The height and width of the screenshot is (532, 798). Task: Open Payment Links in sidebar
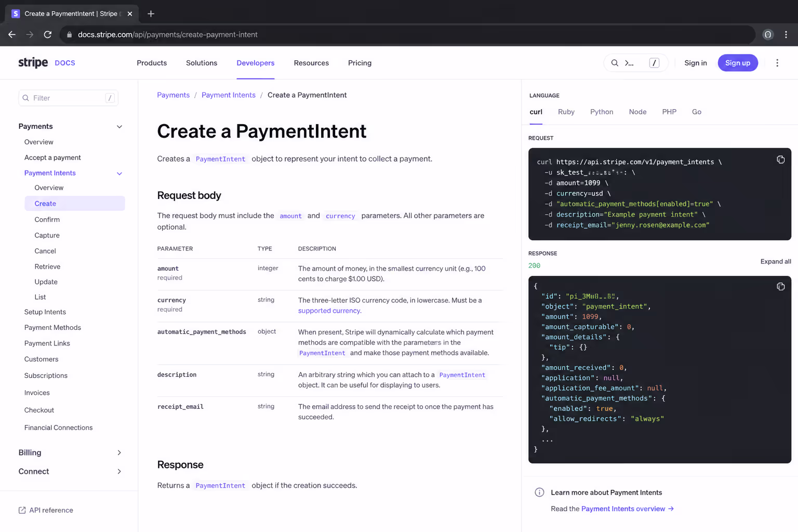click(x=47, y=343)
